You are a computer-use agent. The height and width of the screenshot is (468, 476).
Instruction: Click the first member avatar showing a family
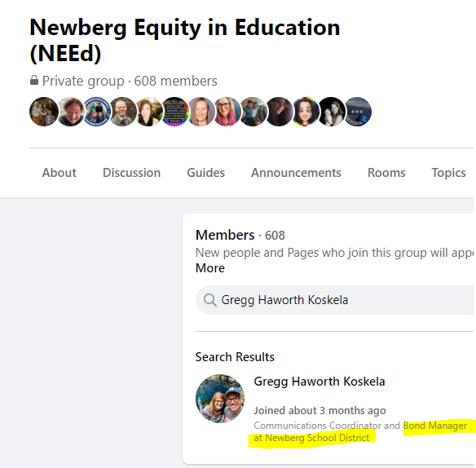tap(44, 112)
